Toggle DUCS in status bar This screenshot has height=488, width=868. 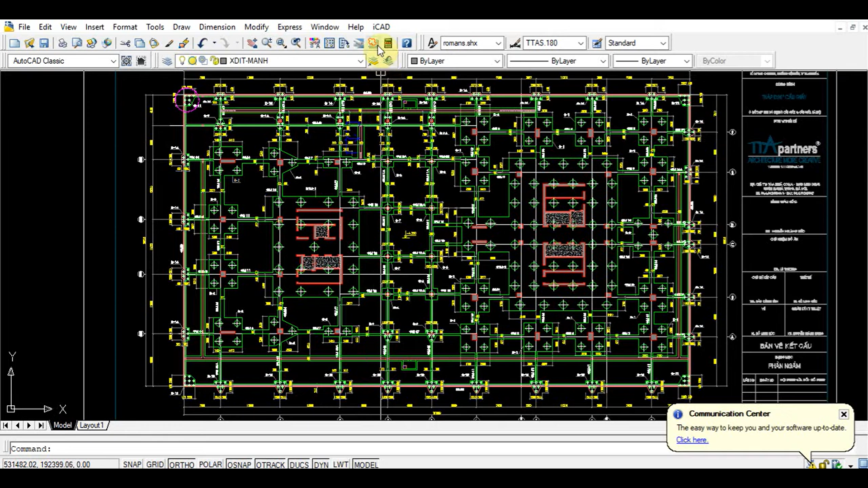click(x=299, y=465)
